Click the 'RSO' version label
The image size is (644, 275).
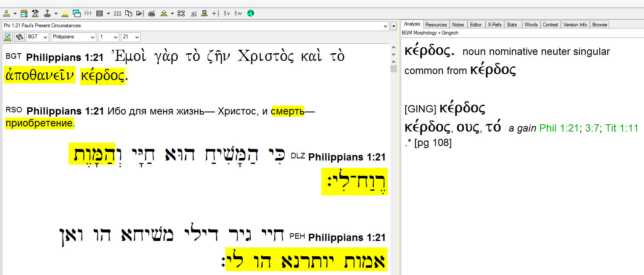(14, 109)
